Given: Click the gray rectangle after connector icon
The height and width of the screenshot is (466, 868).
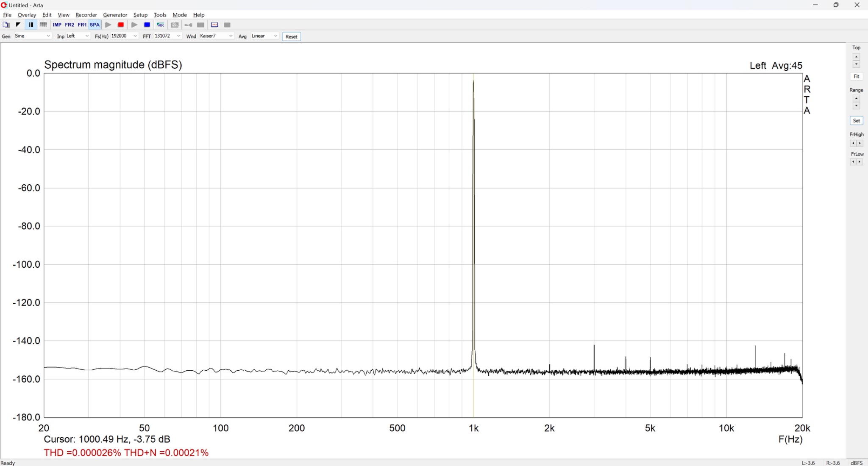Looking at the screenshot, I should pos(201,25).
